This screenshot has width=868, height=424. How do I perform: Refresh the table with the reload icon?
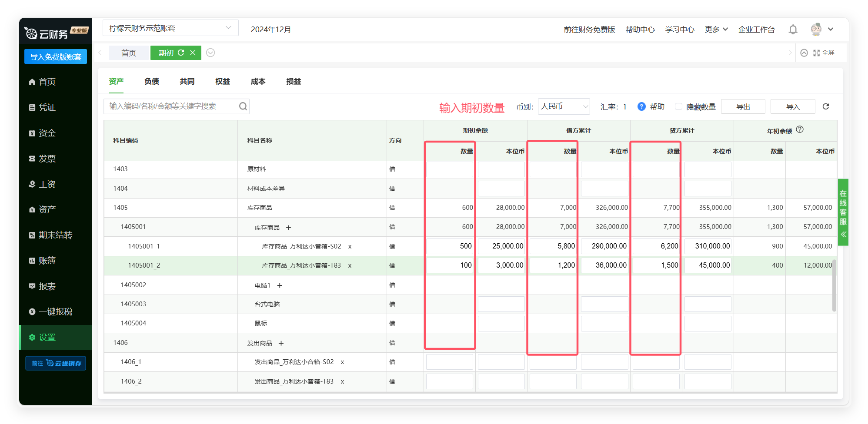[826, 106]
